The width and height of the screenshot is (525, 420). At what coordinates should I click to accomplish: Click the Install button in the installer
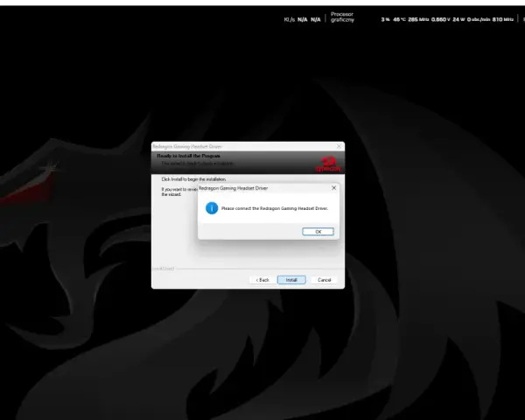[291, 280]
